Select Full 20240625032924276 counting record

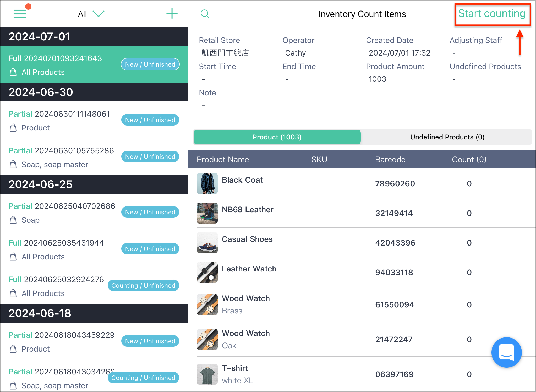click(94, 286)
